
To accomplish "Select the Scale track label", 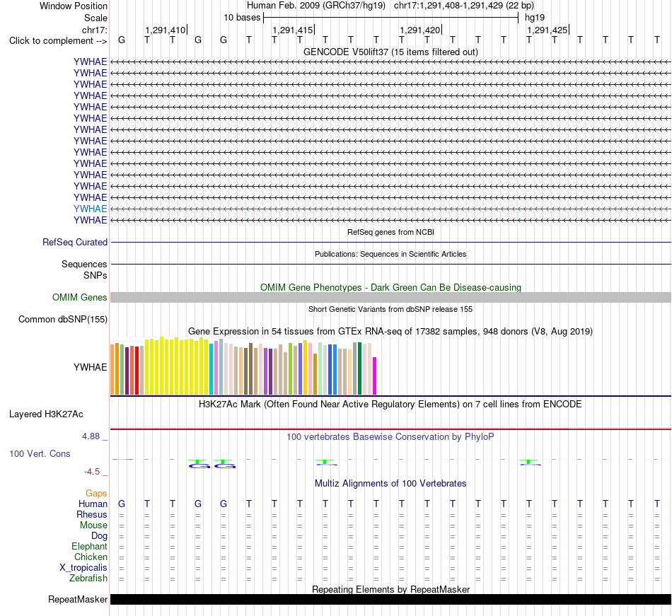I will (95, 18).
